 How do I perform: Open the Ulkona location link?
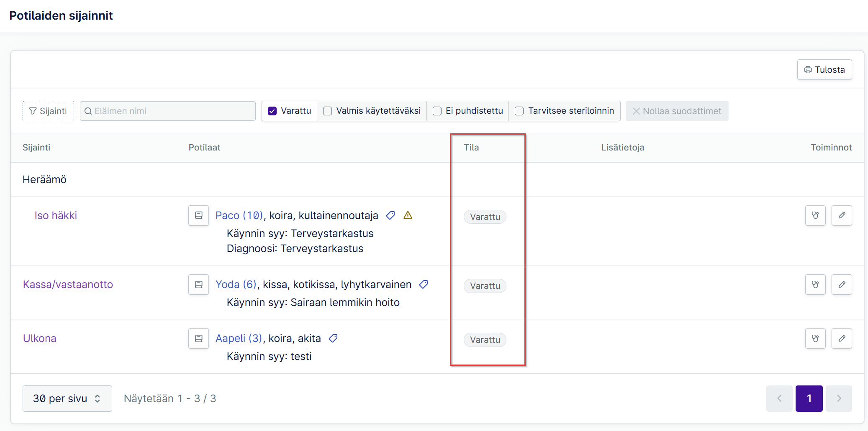click(x=39, y=338)
